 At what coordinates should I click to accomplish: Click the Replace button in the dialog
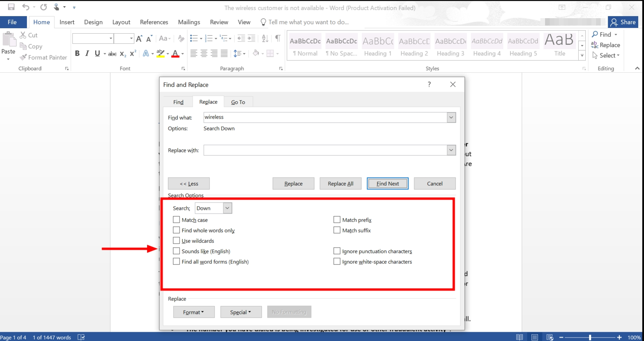coord(293,184)
